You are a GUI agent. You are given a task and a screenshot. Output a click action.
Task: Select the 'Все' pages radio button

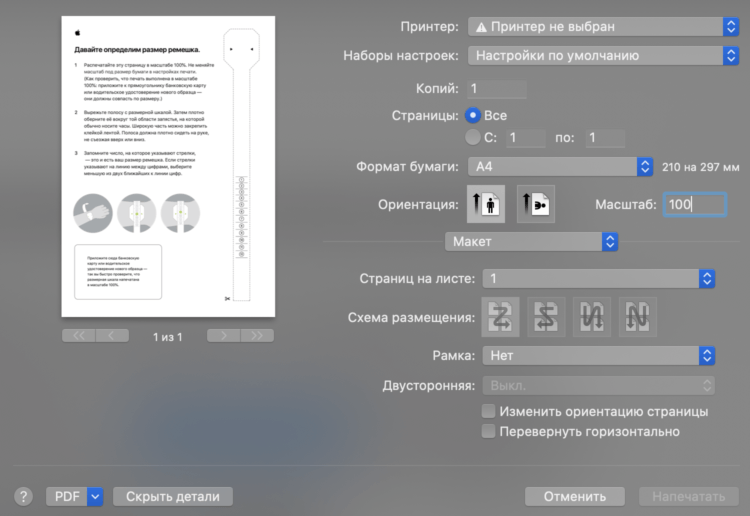473,115
